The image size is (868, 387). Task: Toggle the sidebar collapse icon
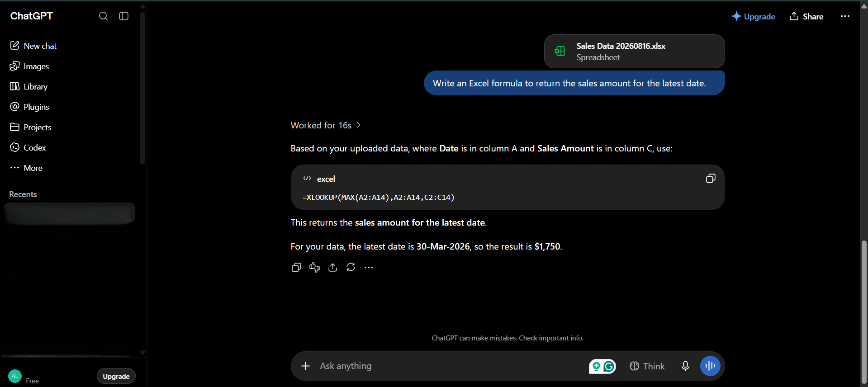point(123,16)
